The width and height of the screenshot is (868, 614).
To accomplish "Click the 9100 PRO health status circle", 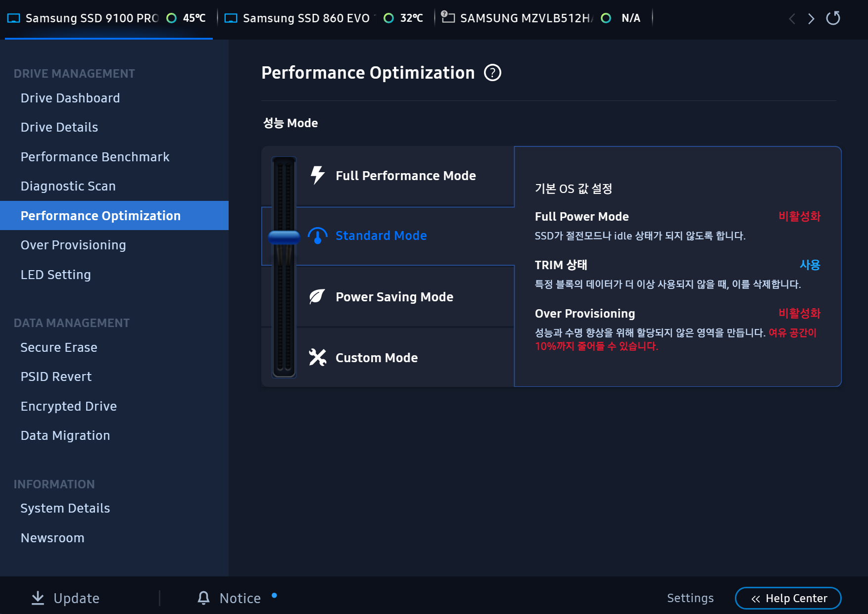I will [x=171, y=18].
